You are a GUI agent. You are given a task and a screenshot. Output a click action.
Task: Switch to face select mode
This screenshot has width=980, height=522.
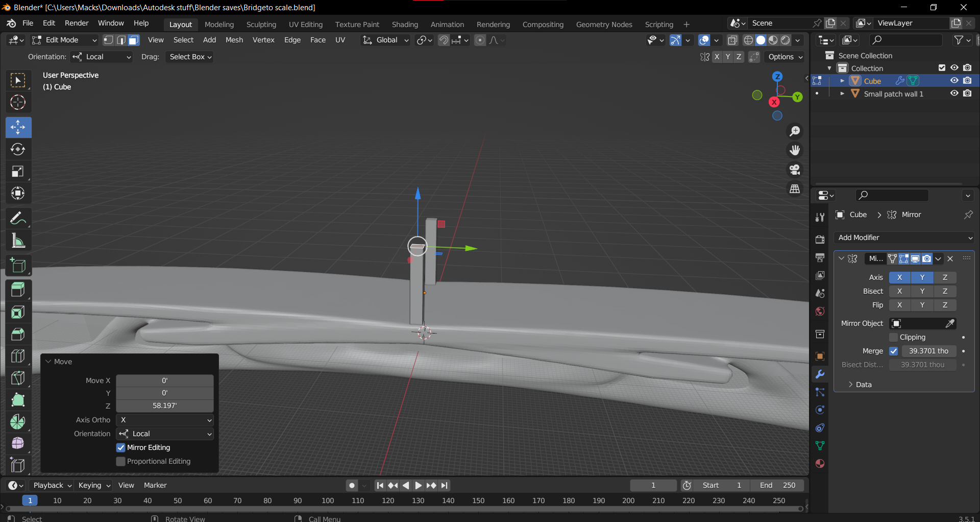click(134, 40)
